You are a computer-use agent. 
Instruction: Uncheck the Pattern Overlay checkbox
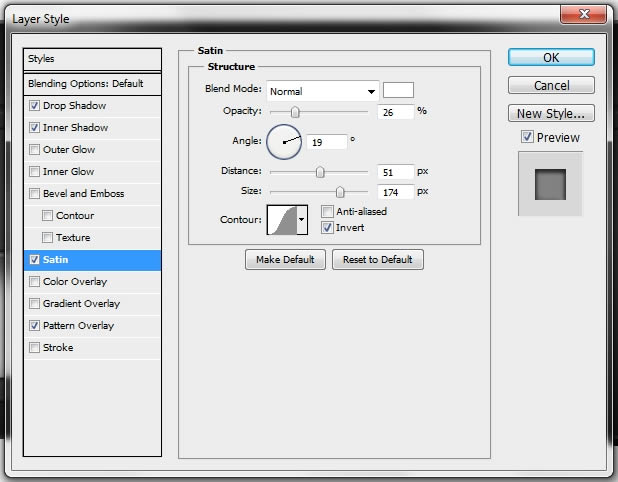[x=34, y=326]
